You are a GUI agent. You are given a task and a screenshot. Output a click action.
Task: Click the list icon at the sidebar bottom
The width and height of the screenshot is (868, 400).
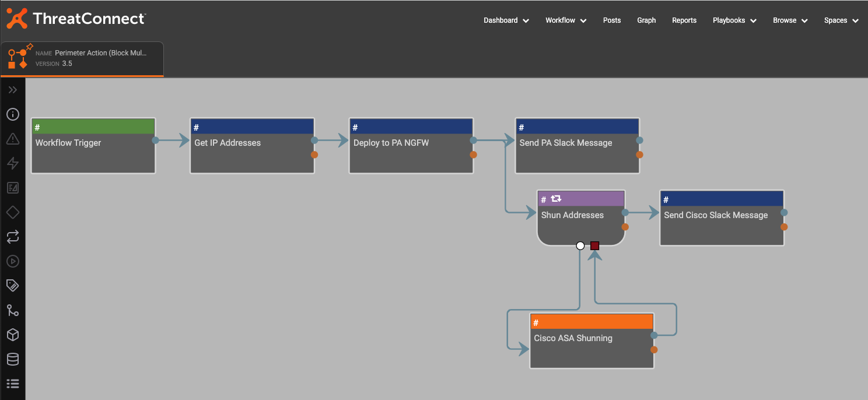13,384
